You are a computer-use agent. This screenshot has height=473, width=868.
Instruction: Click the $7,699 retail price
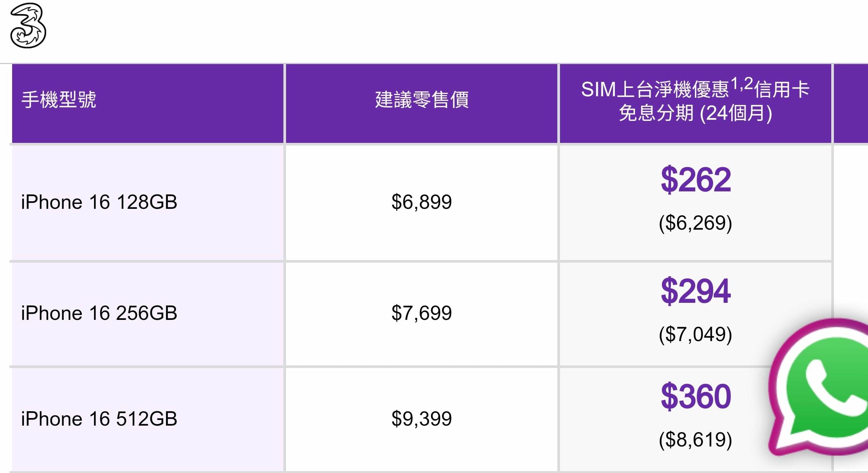pyautogui.click(x=422, y=313)
